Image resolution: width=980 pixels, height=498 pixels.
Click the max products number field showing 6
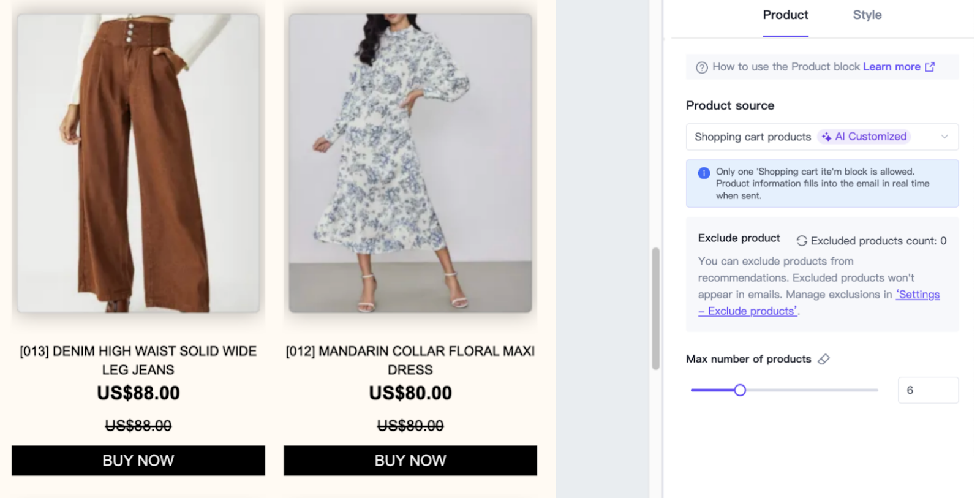(927, 390)
